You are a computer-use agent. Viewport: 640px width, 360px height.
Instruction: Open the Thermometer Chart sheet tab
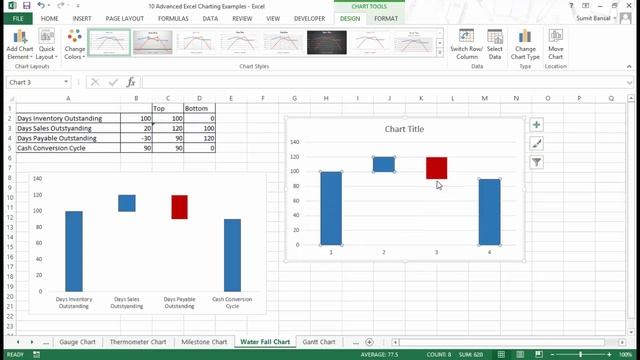click(x=138, y=342)
